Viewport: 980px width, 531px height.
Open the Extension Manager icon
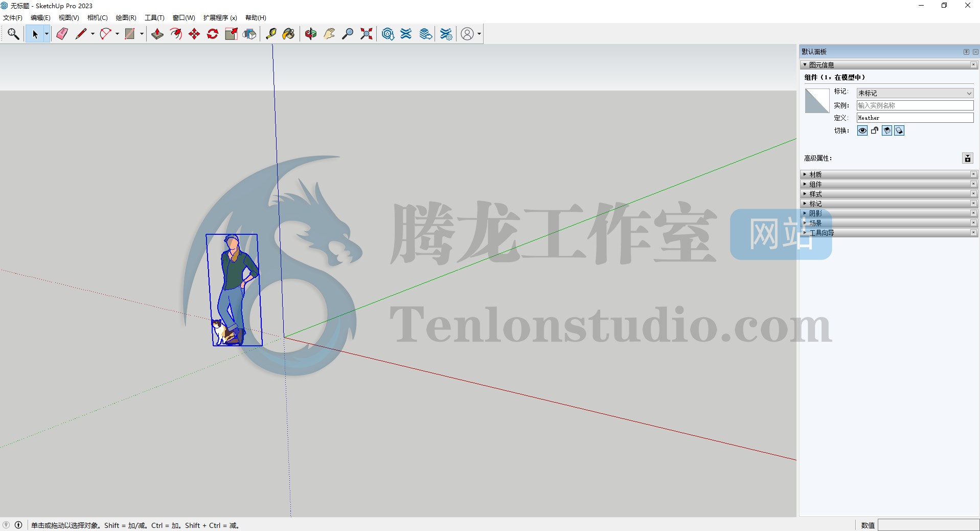pyautogui.click(x=446, y=34)
